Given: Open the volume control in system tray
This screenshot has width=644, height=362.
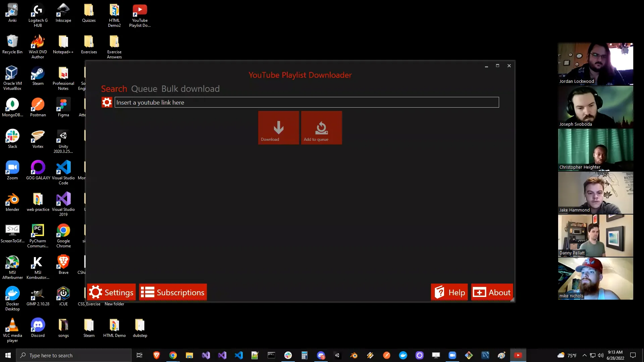Looking at the screenshot, I should point(600,355).
